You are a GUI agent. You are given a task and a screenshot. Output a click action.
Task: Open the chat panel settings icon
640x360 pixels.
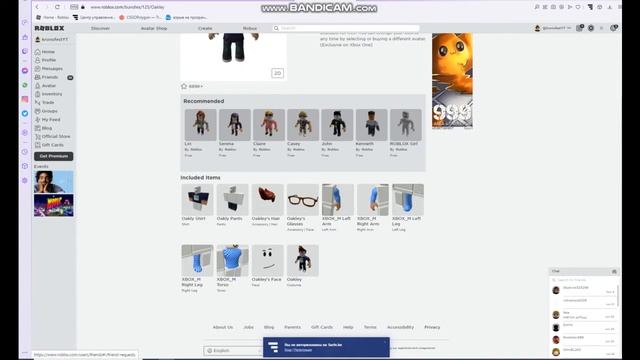pos(614,271)
